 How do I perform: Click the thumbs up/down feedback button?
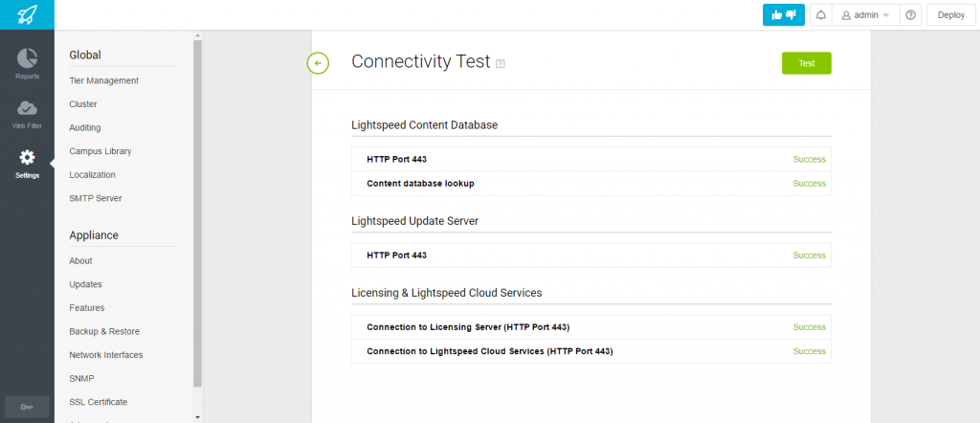click(x=783, y=15)
